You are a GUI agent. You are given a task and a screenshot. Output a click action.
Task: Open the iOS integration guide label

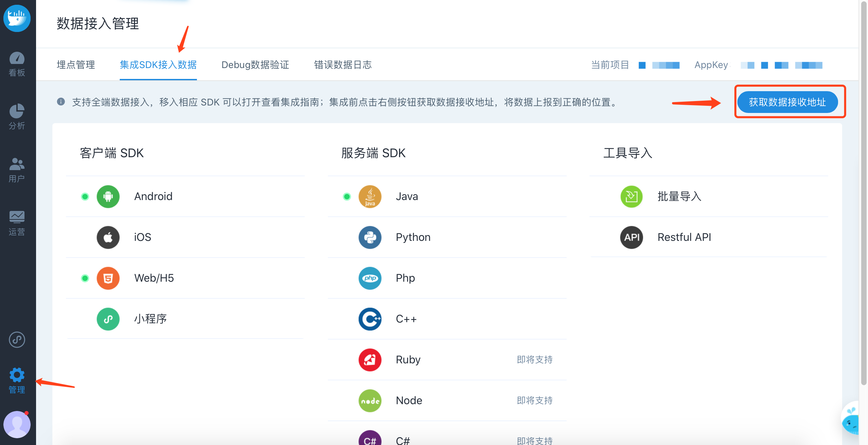coord(143,237)
